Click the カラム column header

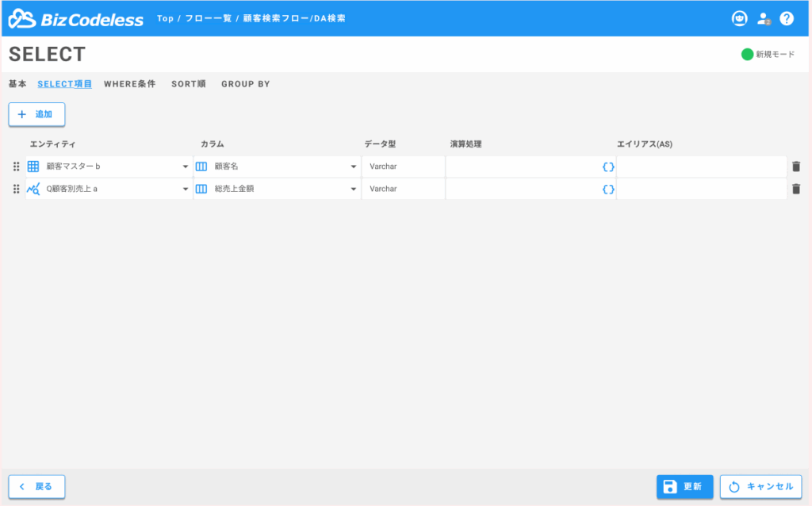[213, 144]
